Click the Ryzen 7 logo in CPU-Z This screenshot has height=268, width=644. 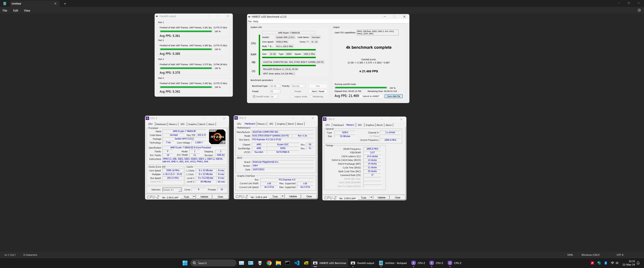click(217, 137)
